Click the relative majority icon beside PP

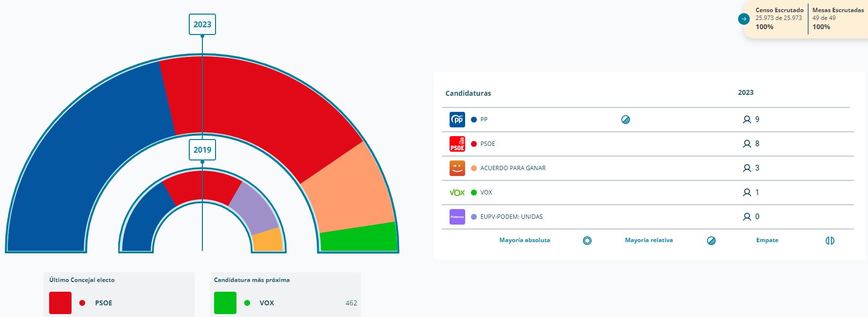626,120
